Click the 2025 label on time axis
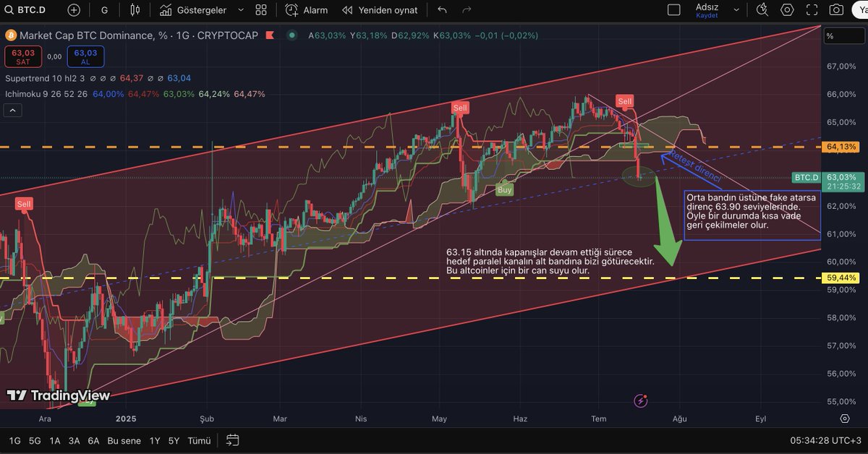868x454 pixels. 126,419
